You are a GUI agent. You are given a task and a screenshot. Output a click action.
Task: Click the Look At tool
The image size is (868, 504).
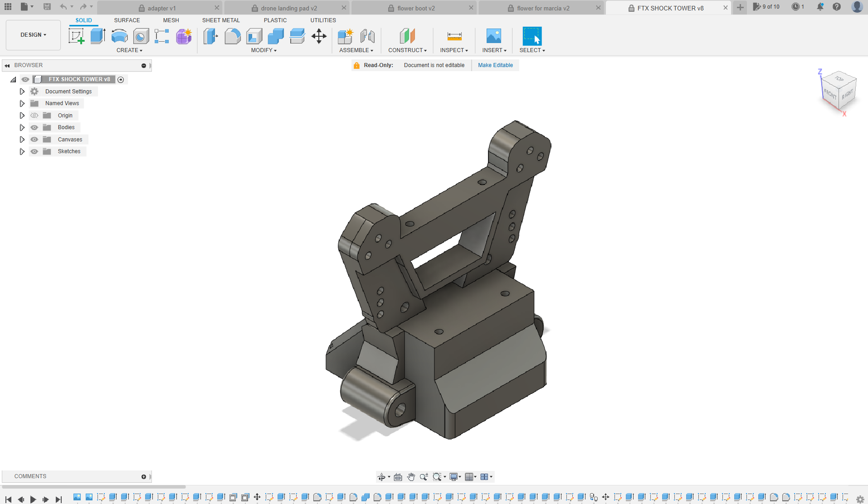pyautogui.click(x=398, y=477)
